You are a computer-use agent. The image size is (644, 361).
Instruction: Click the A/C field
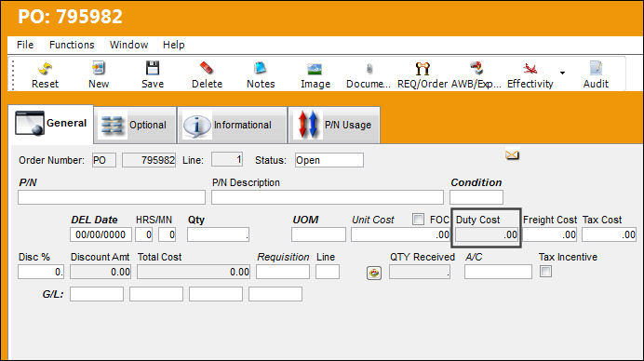(498, 272)
